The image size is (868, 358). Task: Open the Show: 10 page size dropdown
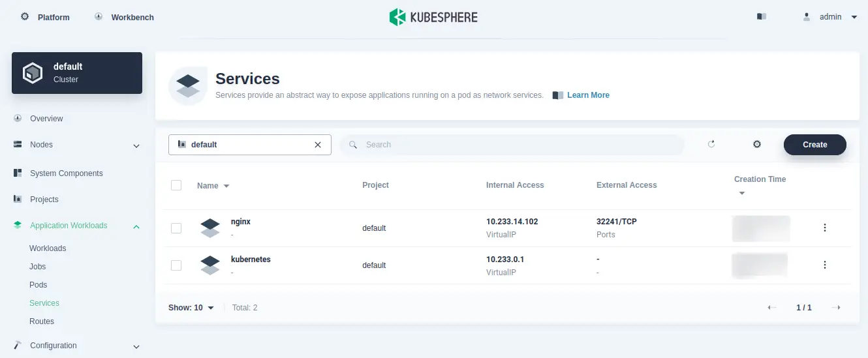click(191, 308)
